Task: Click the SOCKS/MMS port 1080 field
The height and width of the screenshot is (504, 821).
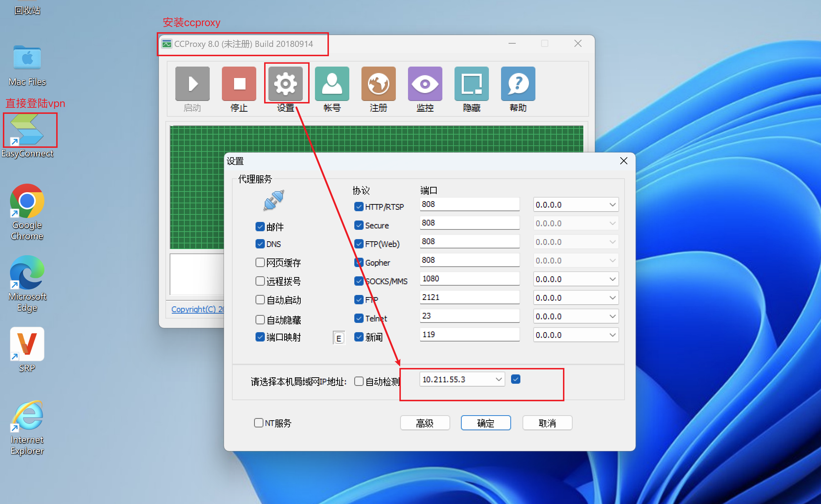Action: (469, 278)
